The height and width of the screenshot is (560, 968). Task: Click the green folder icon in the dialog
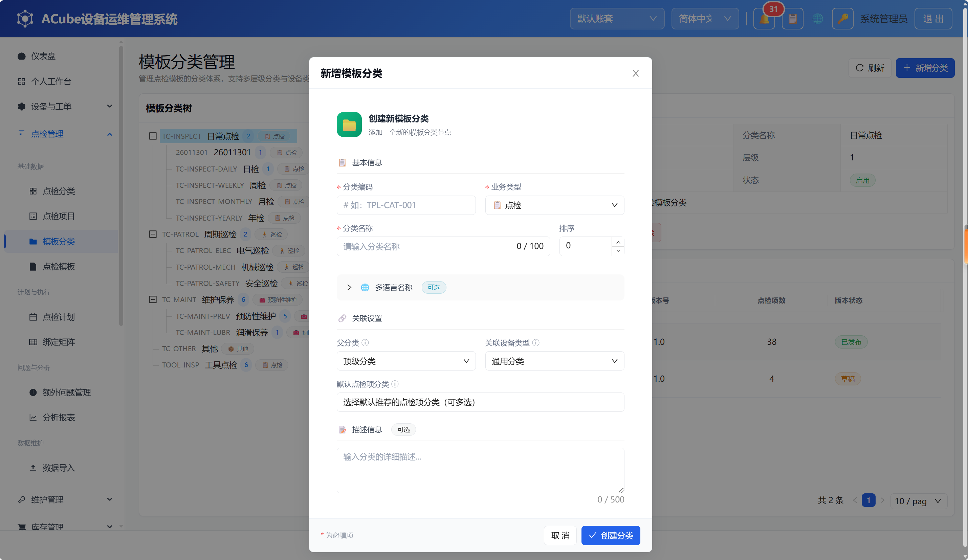coord(349,125)
